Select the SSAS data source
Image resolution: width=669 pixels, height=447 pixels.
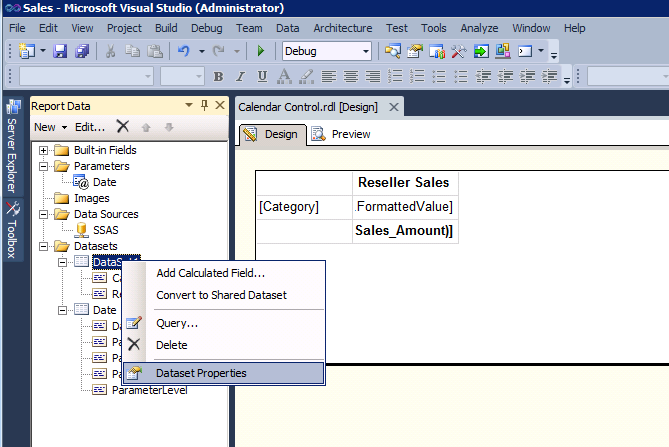105,230
